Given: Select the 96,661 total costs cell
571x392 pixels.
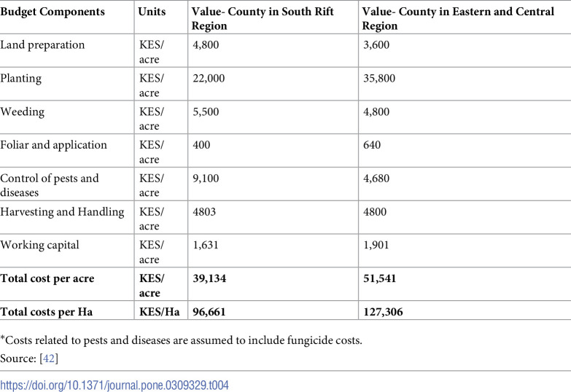Looking at the screenshot, I should [x=209, y=312].
